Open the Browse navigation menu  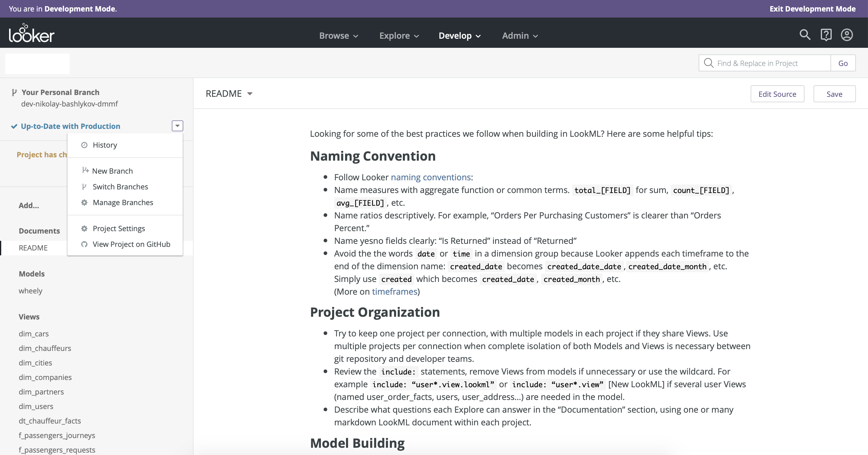(338, 36)
